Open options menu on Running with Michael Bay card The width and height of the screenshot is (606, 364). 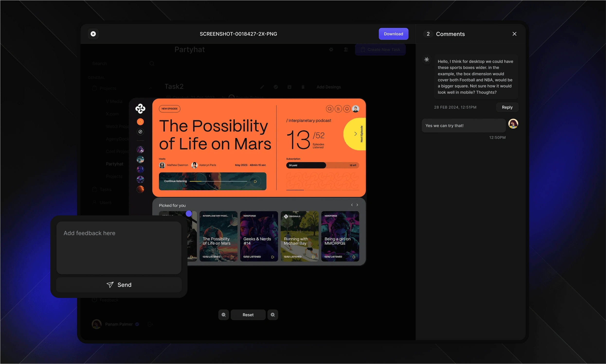coord(313,216)
